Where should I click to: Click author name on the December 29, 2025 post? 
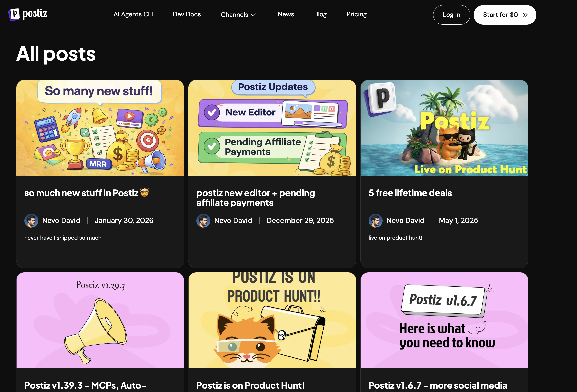233,220
